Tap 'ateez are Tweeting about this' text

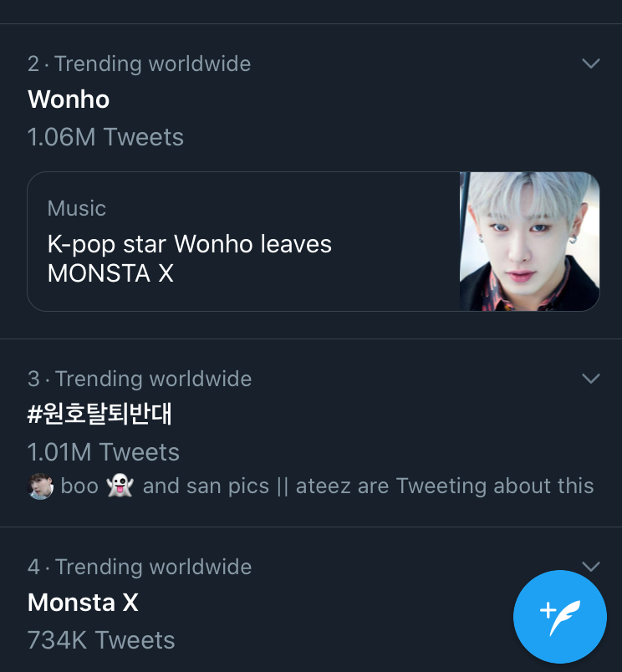click(x=445, y=486)
